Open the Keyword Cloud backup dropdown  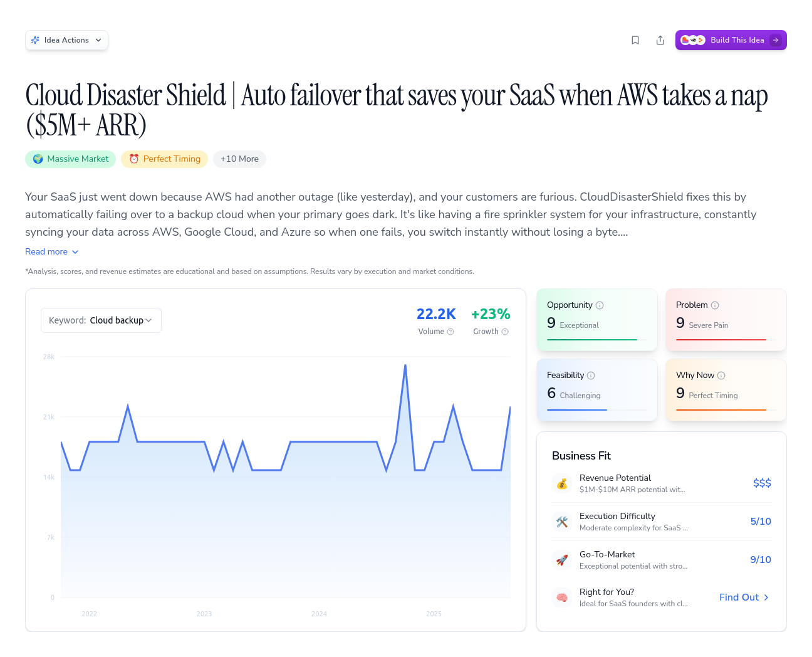click(x=101, y=320)
